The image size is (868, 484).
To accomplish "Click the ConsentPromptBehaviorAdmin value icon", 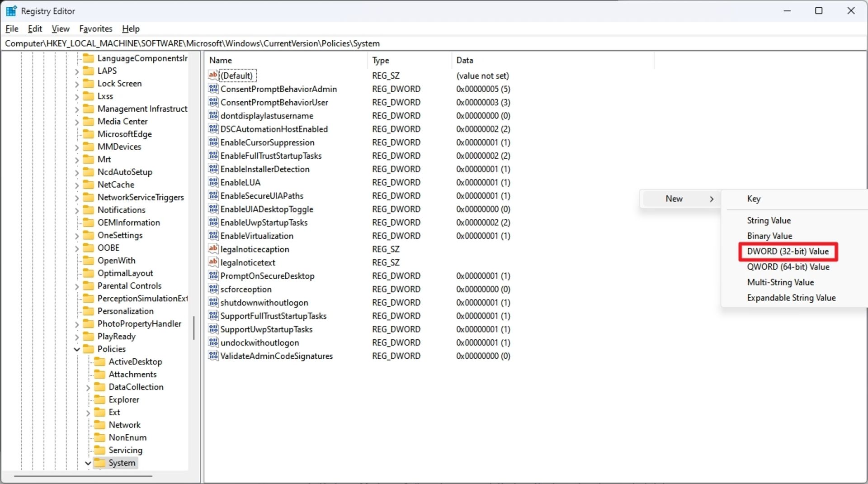I will point(213,89).
